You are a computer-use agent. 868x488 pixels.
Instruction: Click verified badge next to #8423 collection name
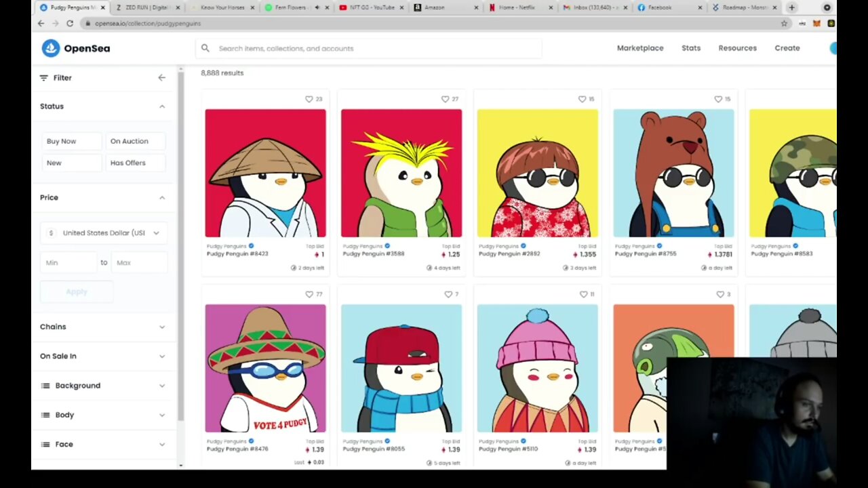(251, 246)
